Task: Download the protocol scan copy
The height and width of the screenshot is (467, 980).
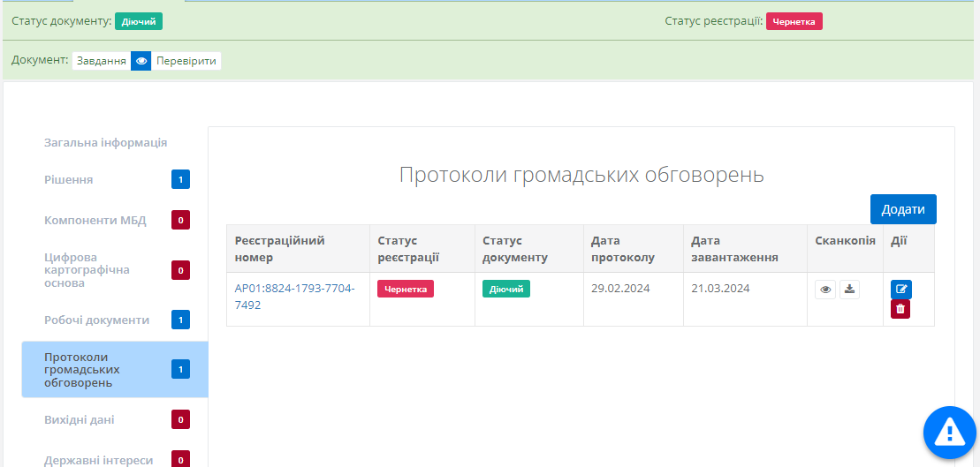Action: 849,290
